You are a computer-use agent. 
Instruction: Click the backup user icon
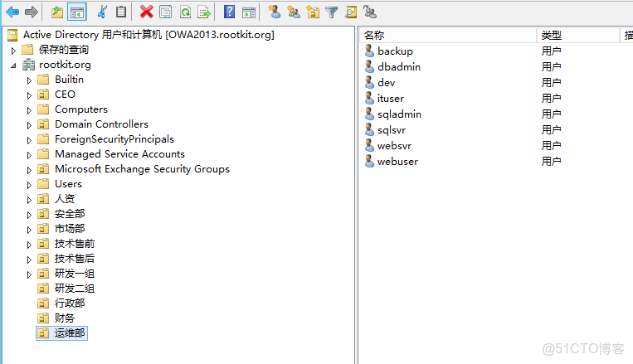click(x=369, y=51)
